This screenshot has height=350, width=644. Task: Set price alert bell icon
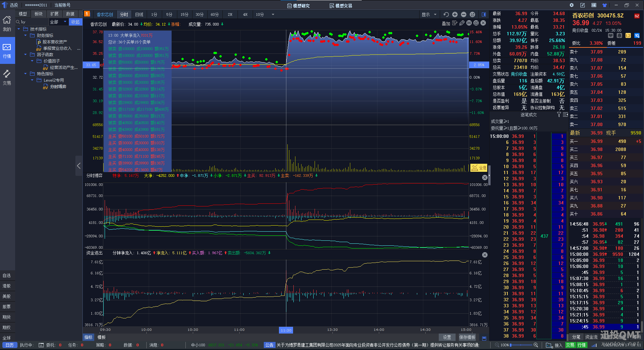pyautogui.click(x=619, y=36)
